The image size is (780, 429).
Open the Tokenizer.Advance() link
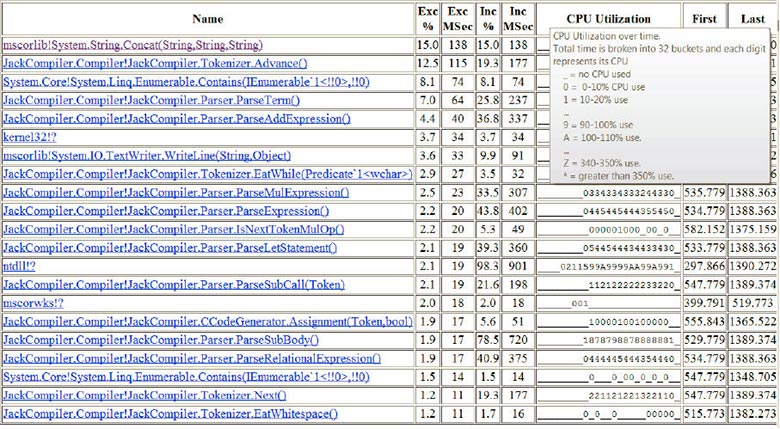[x=155, y=63]
